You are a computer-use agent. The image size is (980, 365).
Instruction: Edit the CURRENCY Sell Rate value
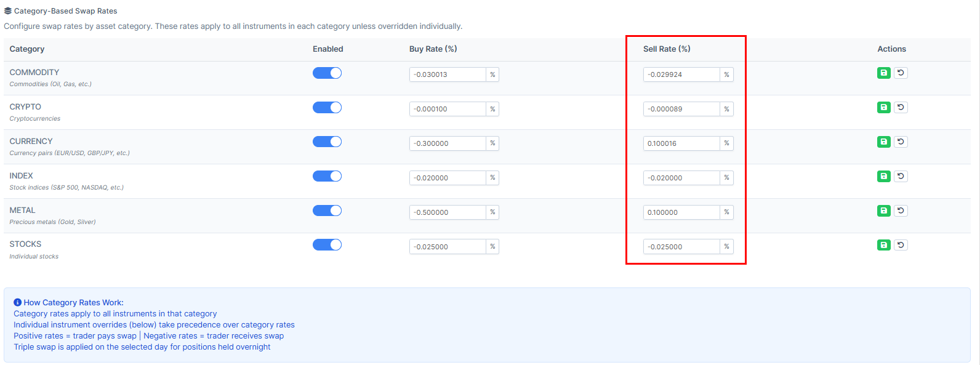pyautogui.click(x=681, y=143)
